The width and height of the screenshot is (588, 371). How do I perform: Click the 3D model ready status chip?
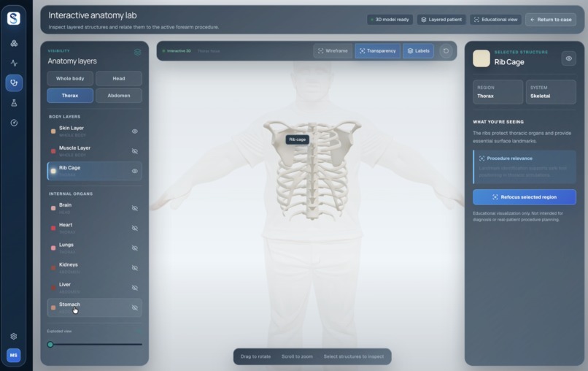coord(390,20)
